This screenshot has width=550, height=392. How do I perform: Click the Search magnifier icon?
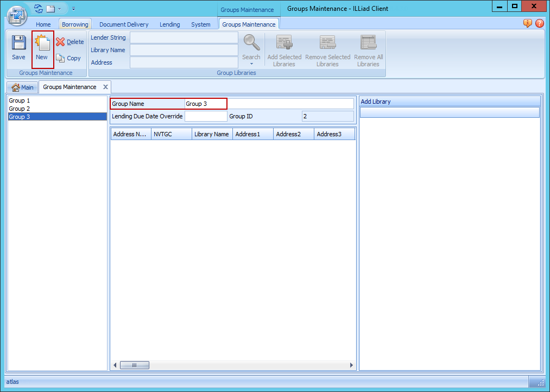point(251,43)
